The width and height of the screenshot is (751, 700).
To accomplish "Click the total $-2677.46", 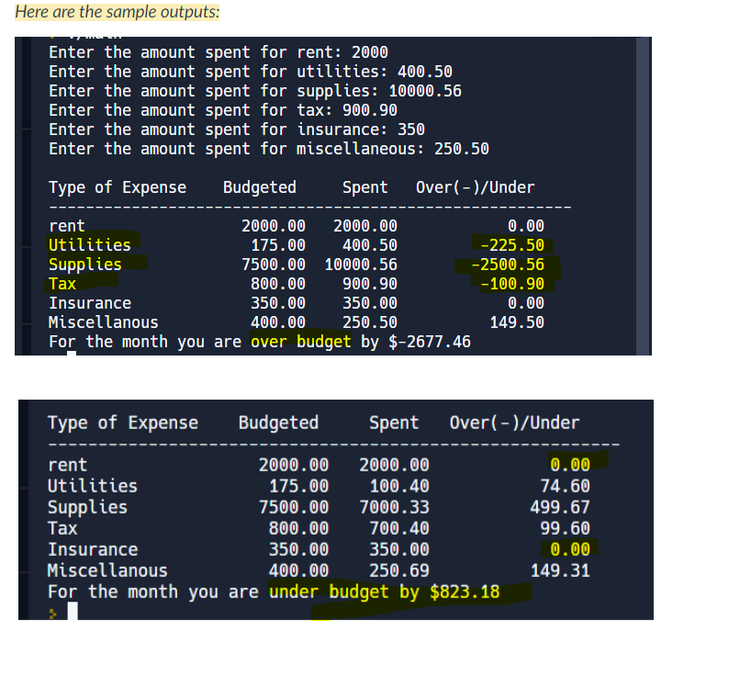I will [x=430, y=342].
